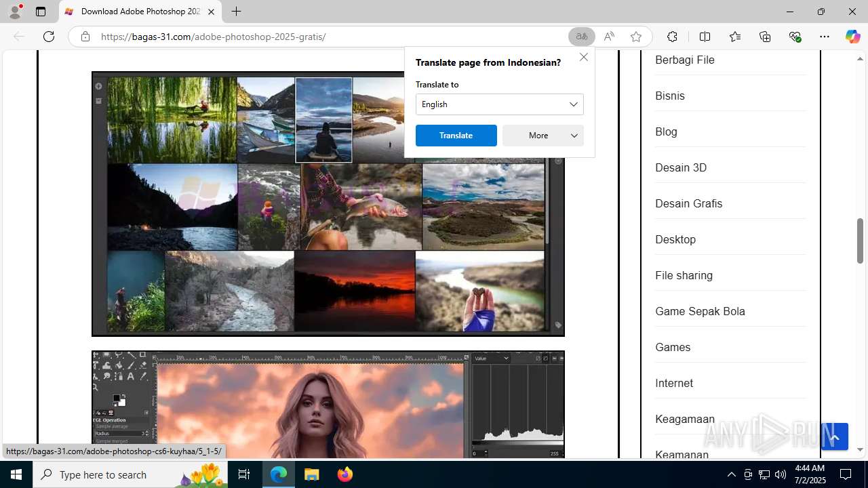
Task: Expand the More options dropdown
Action: [542, 136]
